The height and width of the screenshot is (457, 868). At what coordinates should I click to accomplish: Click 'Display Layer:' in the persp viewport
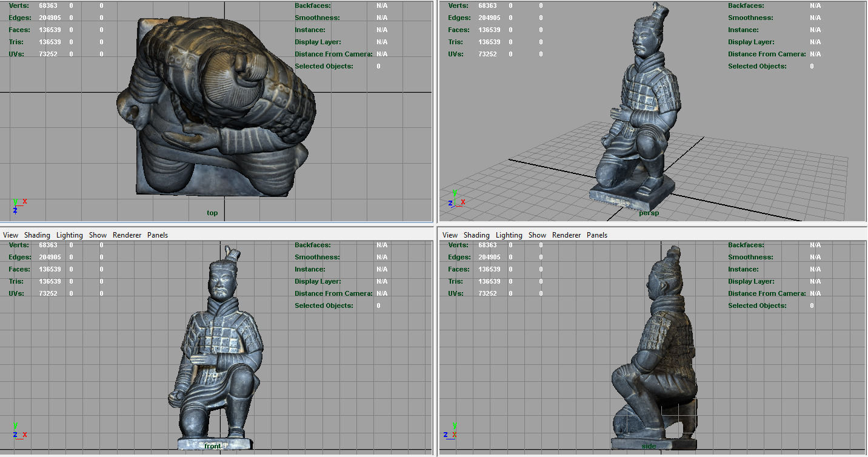[x=751, y=42]
